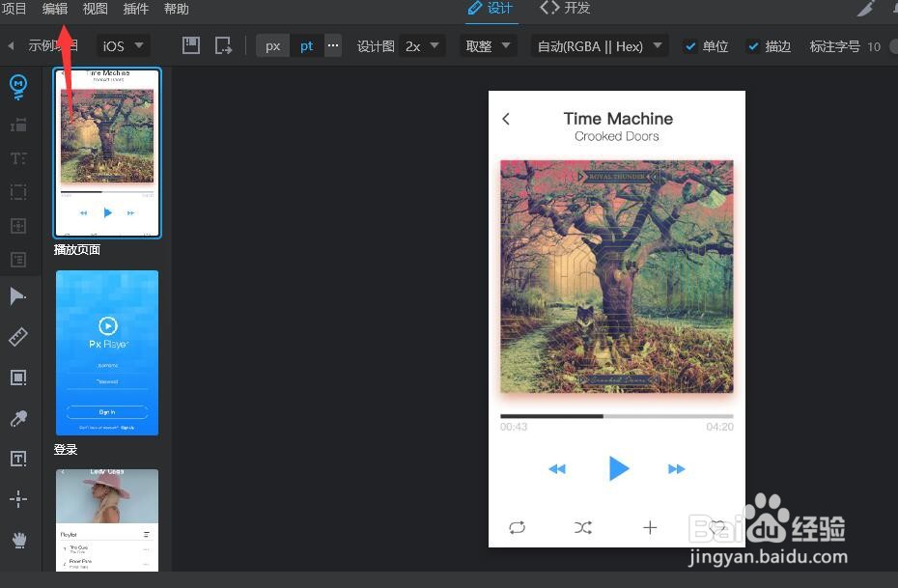This screenshot has width=898, height=588.
Task: Click the fast-forward button in player design
Action: [676, 469]
